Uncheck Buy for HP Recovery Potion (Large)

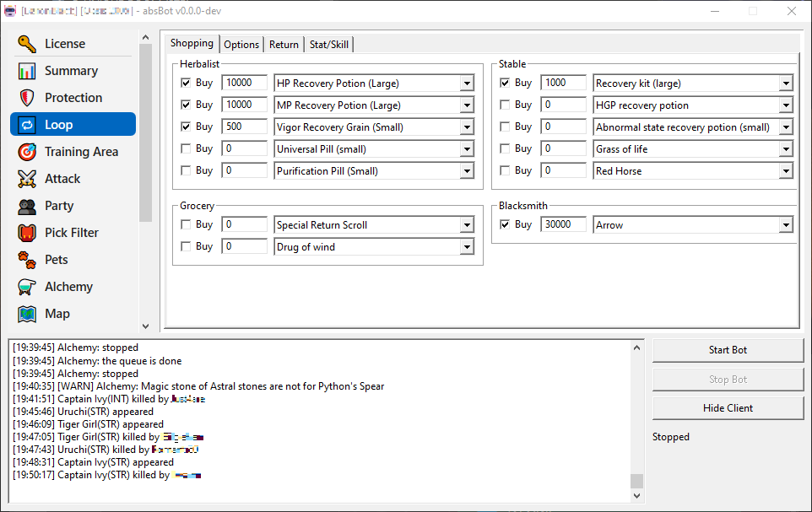[x=186, y=83]
